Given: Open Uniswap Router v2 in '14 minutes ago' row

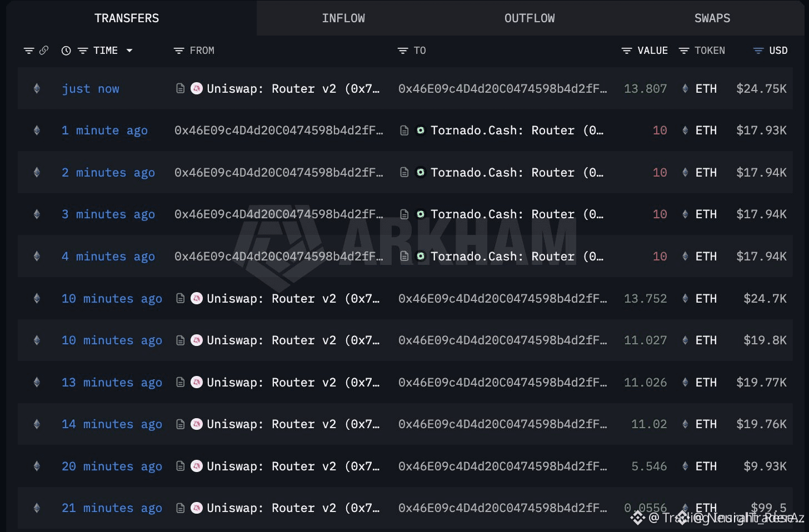Looking at the screenshot, I should pos(293,424).
